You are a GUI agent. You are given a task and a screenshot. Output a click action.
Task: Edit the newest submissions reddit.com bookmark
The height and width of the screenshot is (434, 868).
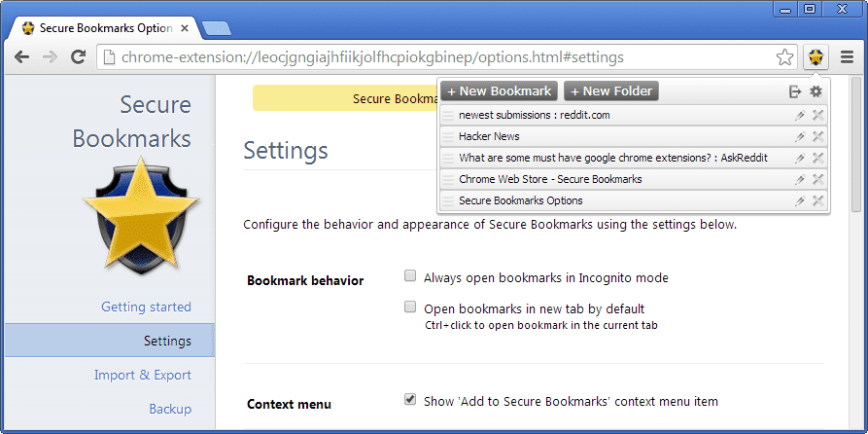click(x=799, y=115)
